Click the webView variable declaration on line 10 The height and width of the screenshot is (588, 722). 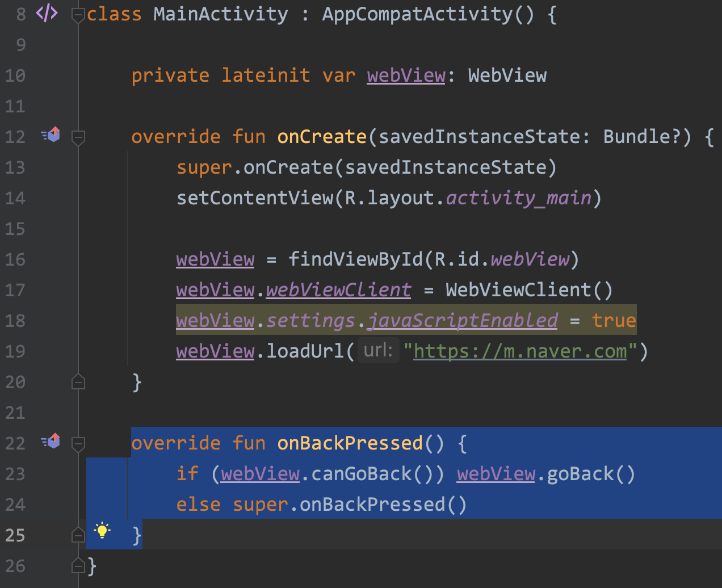[406, 75]
